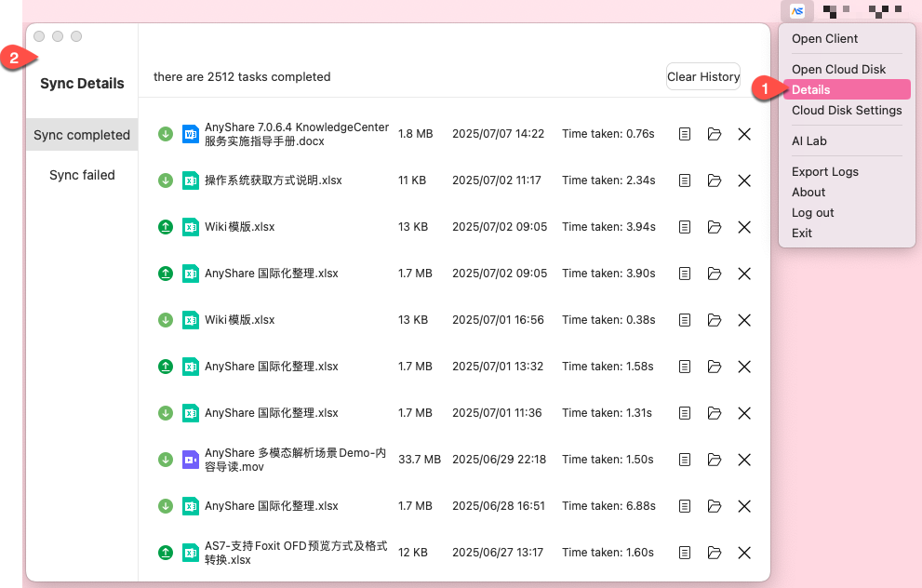This screenshot has width=922, height=588.
Task: Choose Open Client from the tray menu
Action: (824, 39)
